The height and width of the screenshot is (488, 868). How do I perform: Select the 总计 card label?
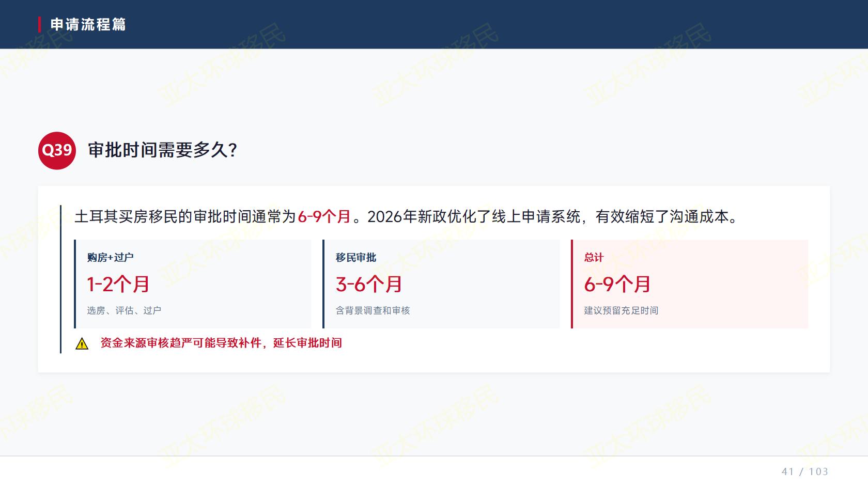tap(594, 257)
